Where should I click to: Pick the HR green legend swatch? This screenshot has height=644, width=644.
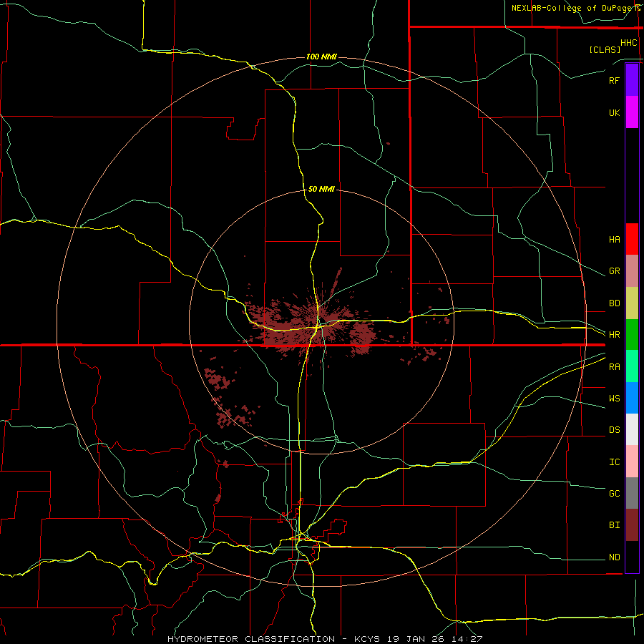tap(632, 334)
